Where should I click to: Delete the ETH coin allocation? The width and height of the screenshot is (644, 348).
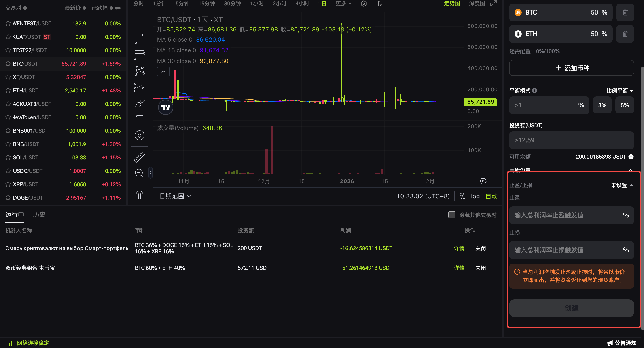(625, 34)
